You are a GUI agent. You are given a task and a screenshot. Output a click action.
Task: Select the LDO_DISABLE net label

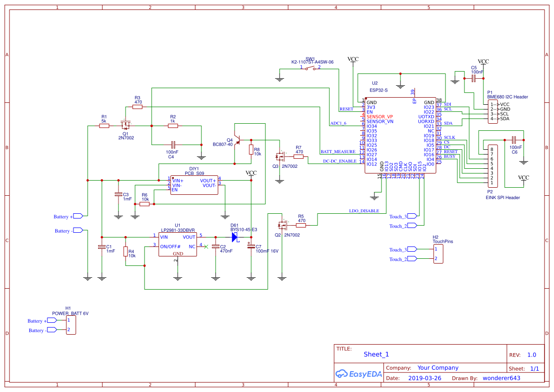coord(364,210)
